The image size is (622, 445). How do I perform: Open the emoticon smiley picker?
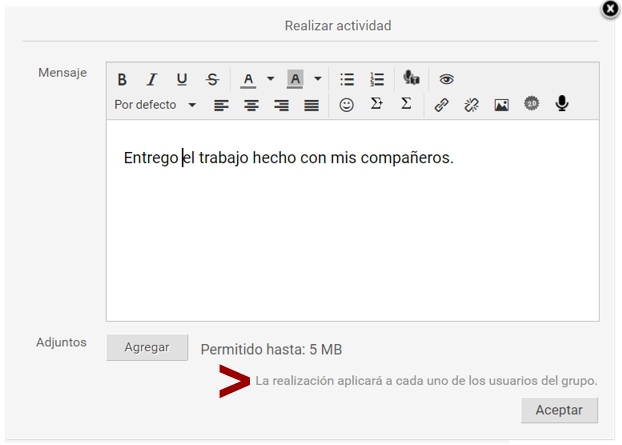click(x=346, y=105)
